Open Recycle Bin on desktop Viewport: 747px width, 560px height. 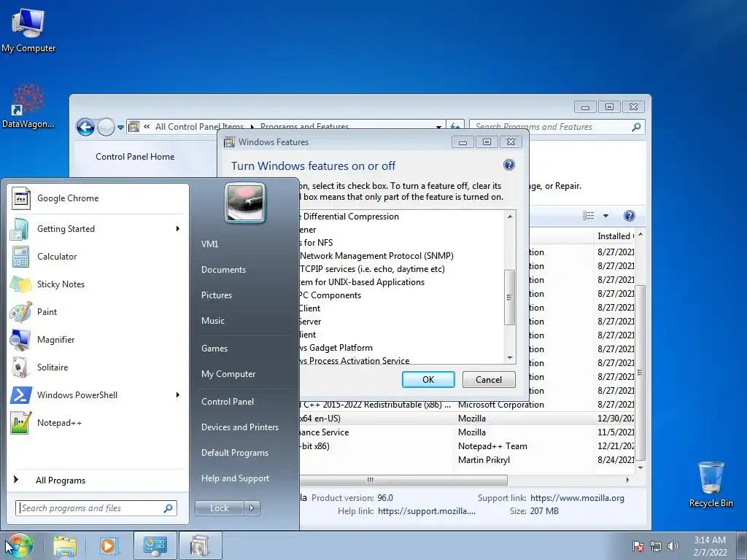click(x=711, y=484)
